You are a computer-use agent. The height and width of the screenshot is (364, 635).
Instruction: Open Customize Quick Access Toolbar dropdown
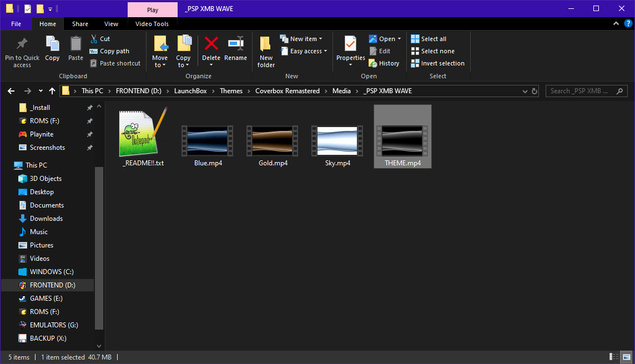click(50, 8)
